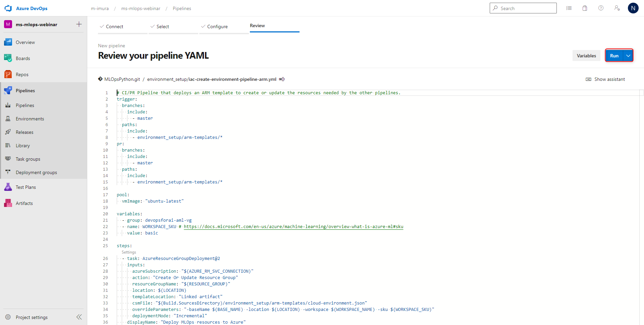
Task: Click the ms-mlops-webinar project title in sidebar
Action: (37, 24)
